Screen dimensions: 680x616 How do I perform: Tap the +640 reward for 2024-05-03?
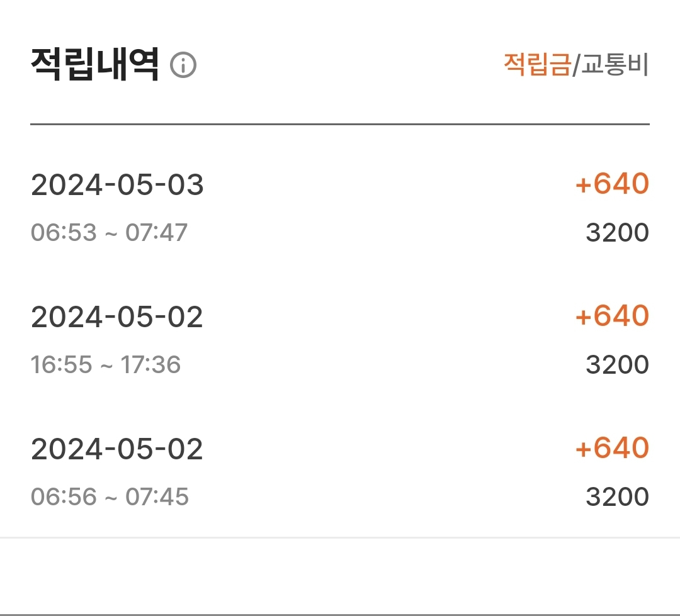pos(611,184)
